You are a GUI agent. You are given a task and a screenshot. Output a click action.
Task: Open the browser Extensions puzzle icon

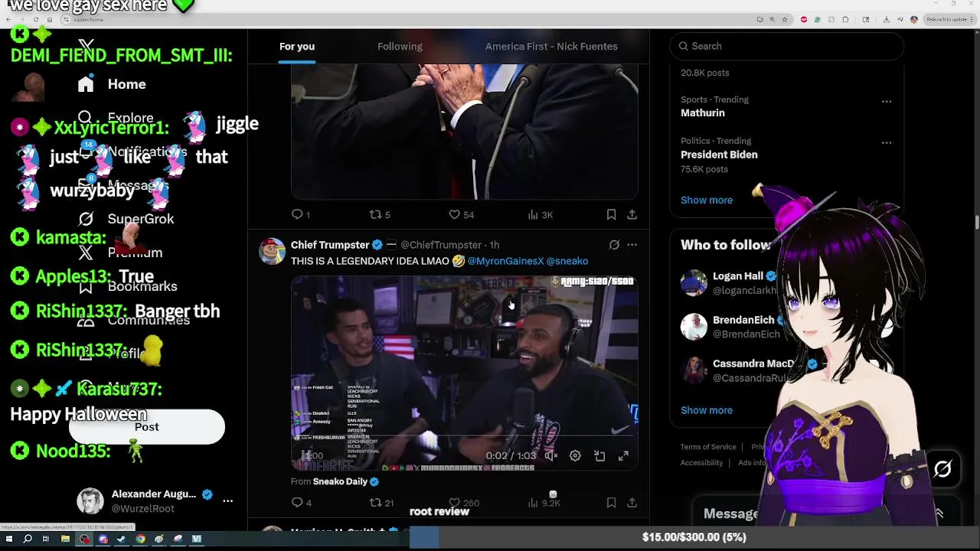coord(845,19)
